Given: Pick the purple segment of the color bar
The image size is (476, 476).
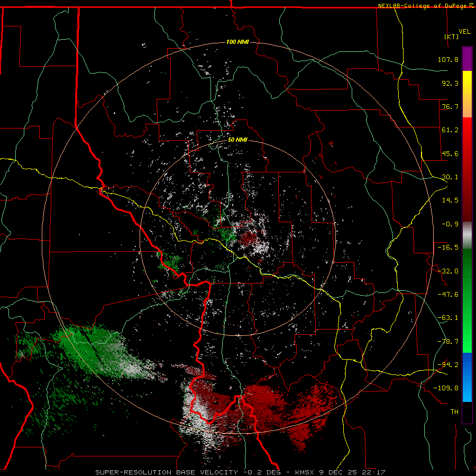Looking at the screenshot, I should pyautogui.click(x=467, y=59).
